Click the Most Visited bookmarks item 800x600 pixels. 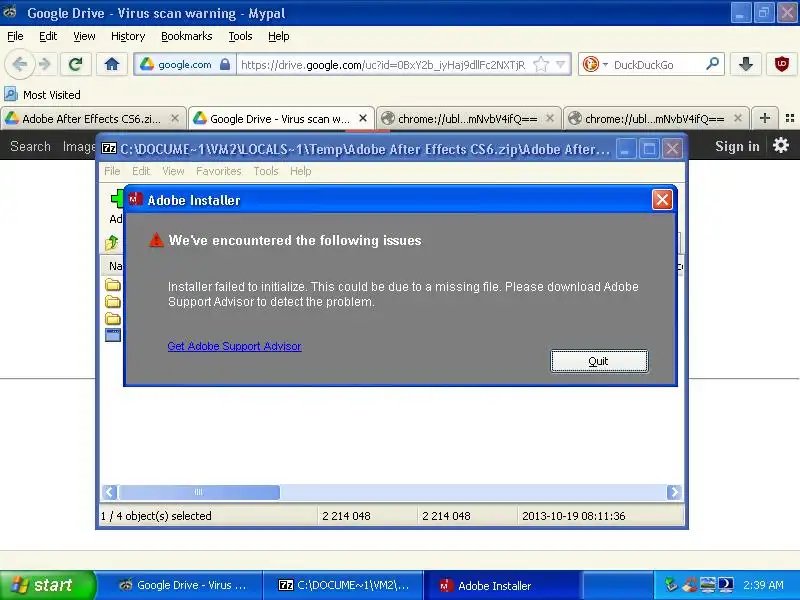coord(42,95)
